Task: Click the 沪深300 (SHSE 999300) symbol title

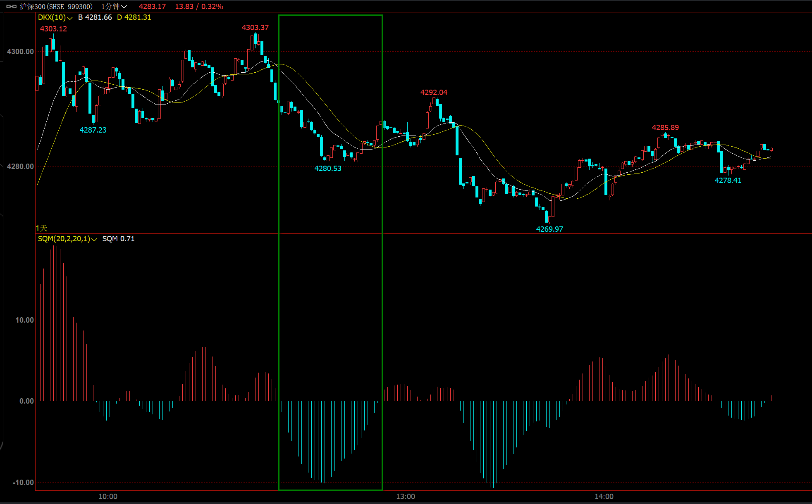Action: point(56,7)
